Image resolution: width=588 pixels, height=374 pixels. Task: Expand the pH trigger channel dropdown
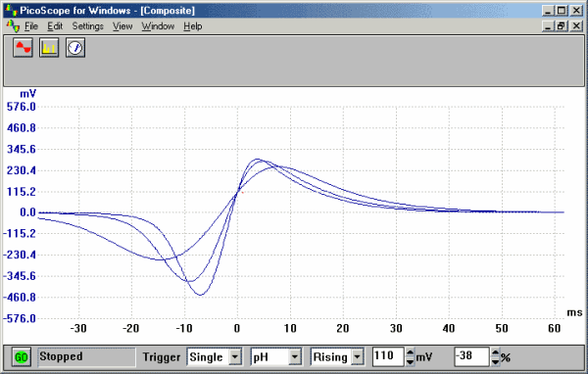pyautogui.click(x=295, y=357)
